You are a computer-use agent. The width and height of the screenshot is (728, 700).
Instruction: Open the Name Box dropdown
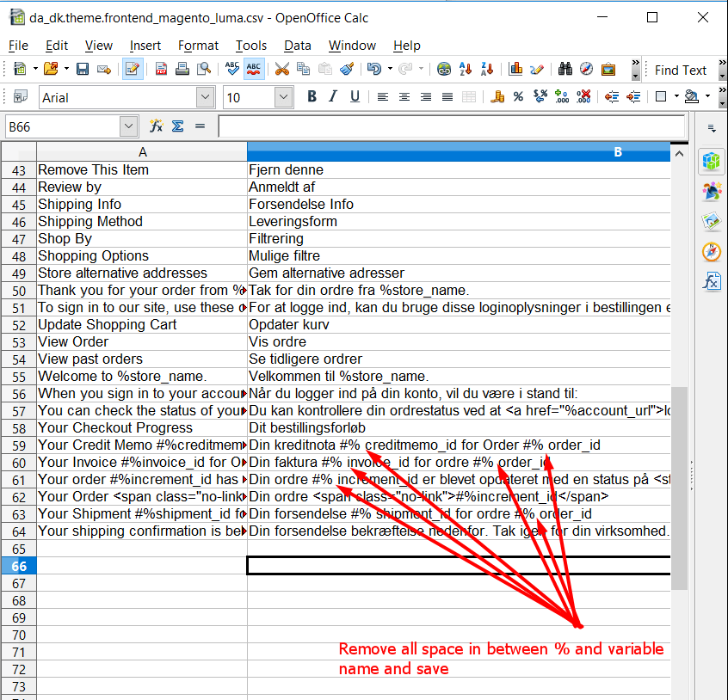click(x=127, y=126)
